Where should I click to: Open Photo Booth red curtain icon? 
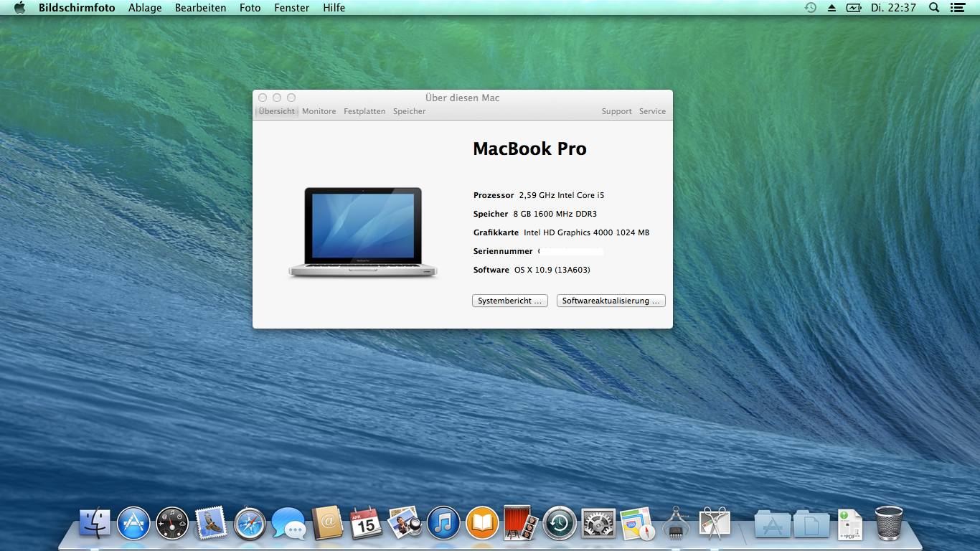[x=521, y=523]
